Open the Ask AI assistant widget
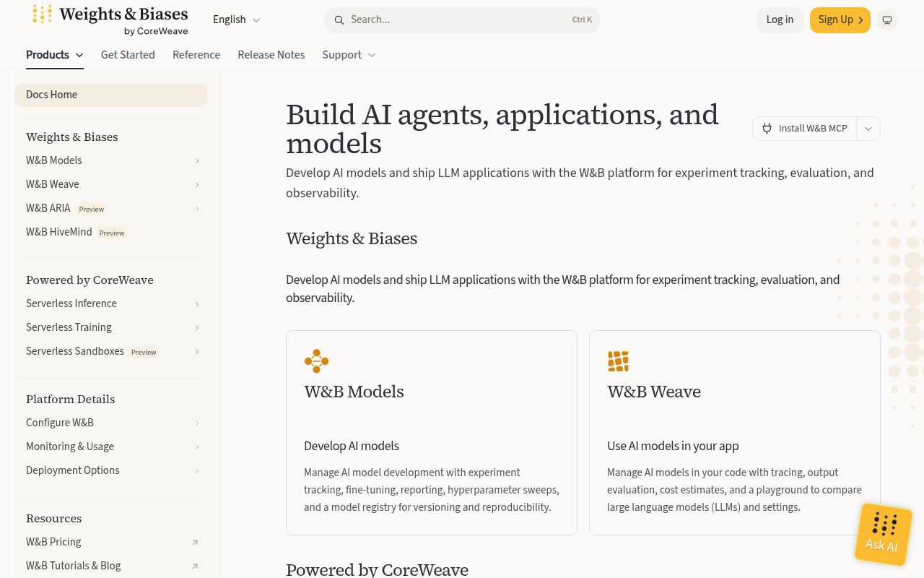The width and height of the screenshot is (924, 578). point(883,534)
